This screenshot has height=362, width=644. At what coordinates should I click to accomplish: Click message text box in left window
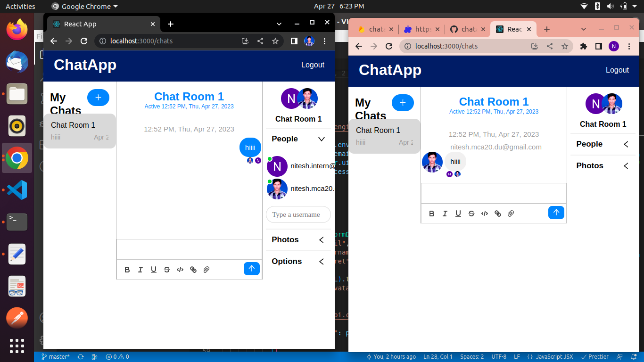189,249
